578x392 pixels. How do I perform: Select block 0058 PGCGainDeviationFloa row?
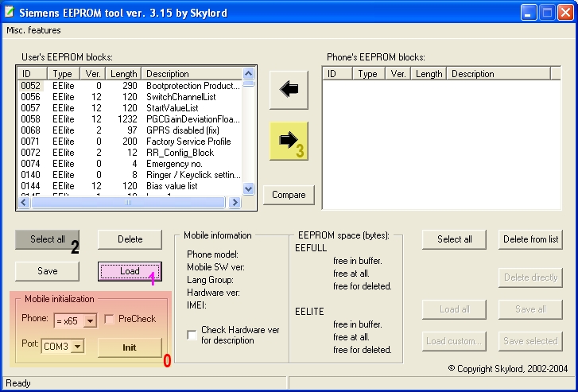pyautogui.click(x=130, y=119)
